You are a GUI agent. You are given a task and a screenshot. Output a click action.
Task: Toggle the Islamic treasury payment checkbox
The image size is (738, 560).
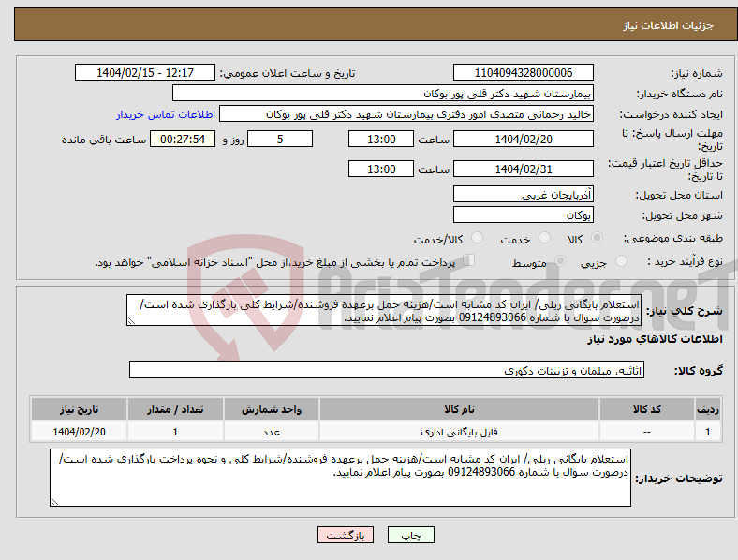[x=469, y=260]
